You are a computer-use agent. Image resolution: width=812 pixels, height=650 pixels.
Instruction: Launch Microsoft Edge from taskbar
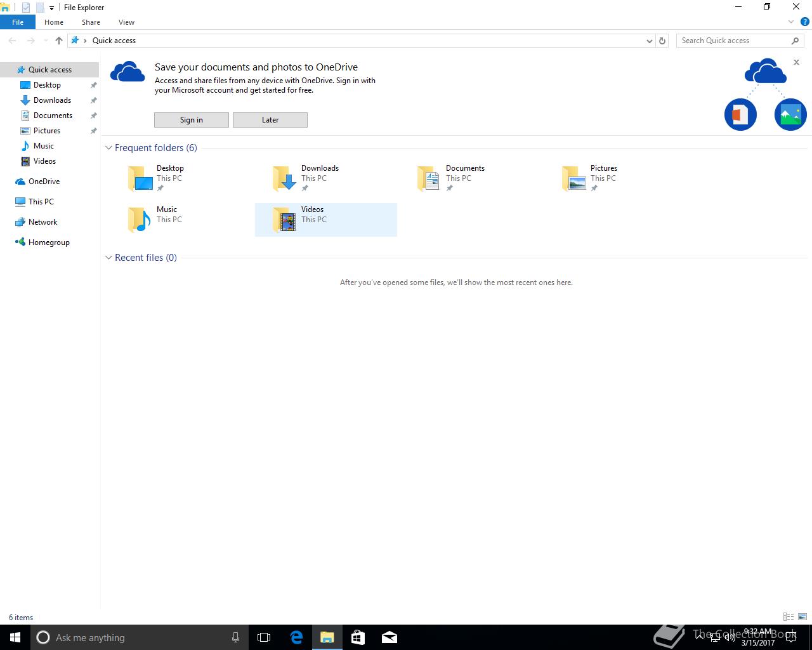pyautogui.click(x=296, y=637)
